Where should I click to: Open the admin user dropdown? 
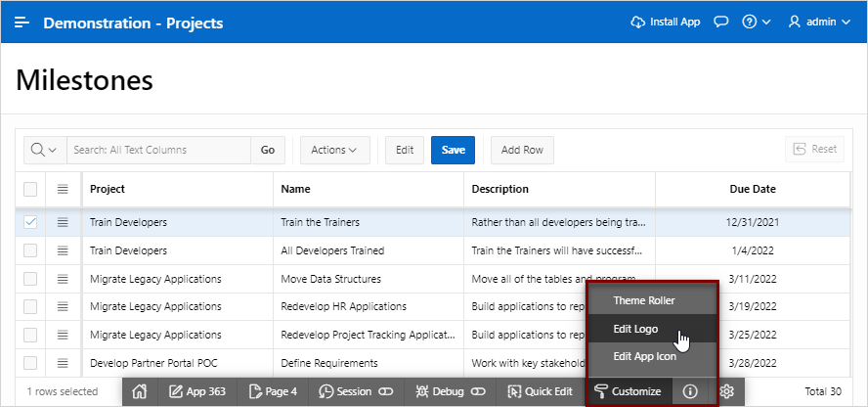[821, 22]
